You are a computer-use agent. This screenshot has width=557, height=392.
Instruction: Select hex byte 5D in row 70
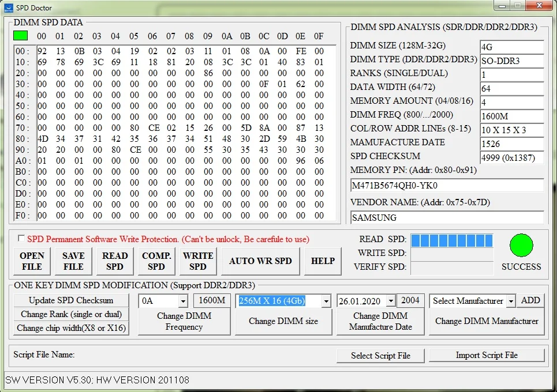245,128
